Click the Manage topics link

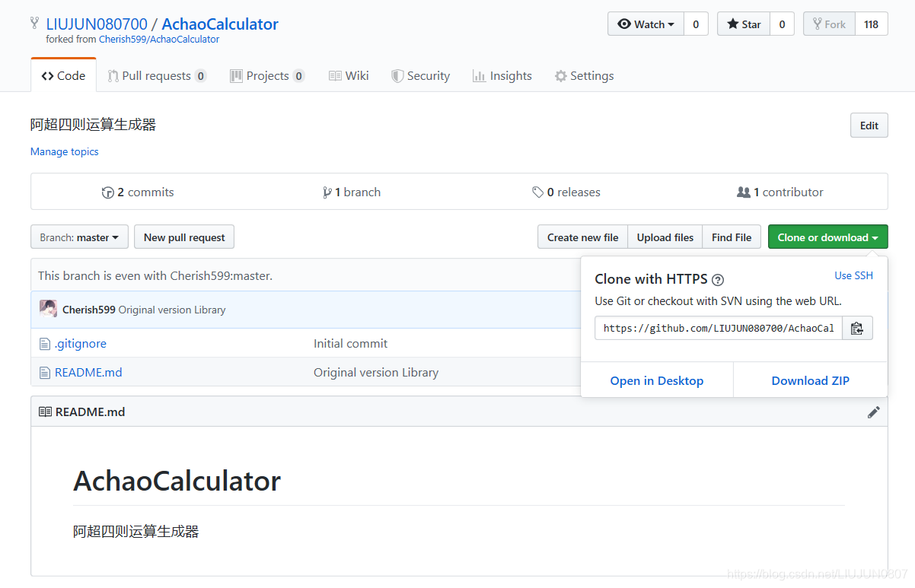65,151
